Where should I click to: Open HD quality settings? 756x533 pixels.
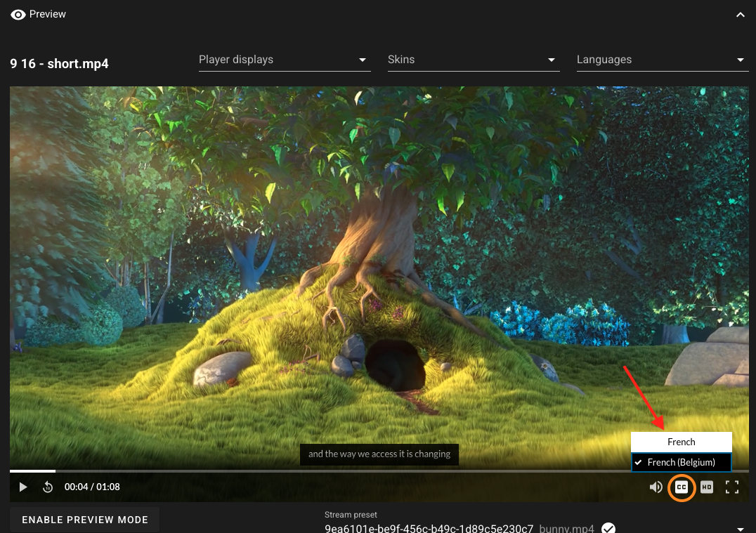707,487
